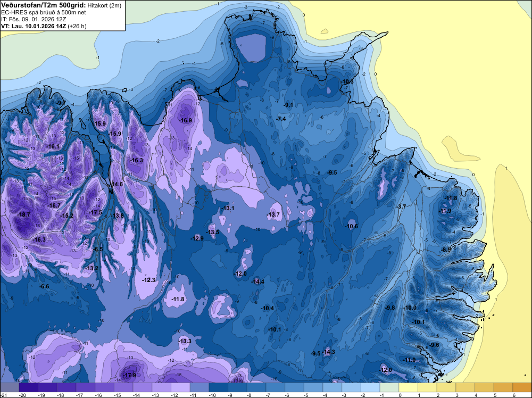The image size is (532, 398).
Task: Click the -16.1 temperature label
Action: point(53,146)
